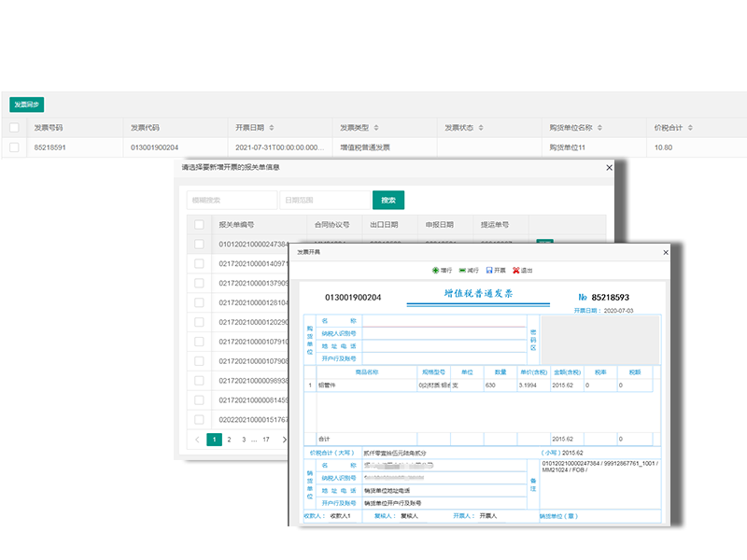Viewport: 747px width, 560px height.
Task: Click the 开票 save invoice icon
Action: point(489,271)
